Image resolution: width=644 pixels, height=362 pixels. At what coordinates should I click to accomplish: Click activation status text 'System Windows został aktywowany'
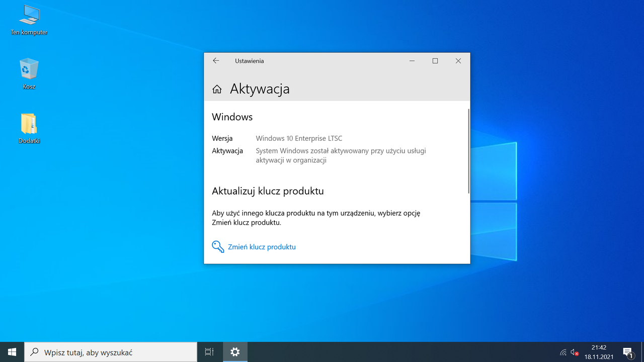[341, 155]
